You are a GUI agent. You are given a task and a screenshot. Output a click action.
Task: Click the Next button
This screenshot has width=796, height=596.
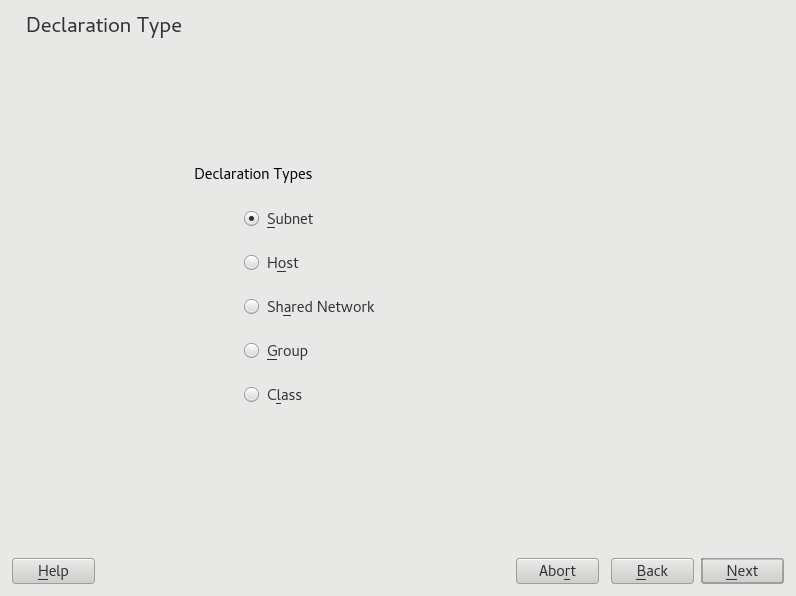tap(742, 571)
